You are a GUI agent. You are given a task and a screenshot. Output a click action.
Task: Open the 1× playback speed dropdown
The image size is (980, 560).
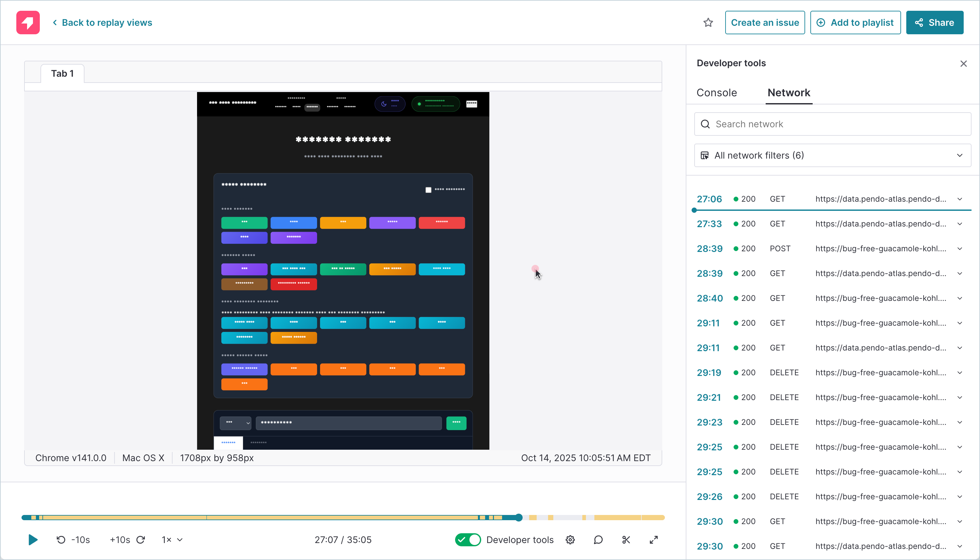pyautogui.click(x=172, y=540)
